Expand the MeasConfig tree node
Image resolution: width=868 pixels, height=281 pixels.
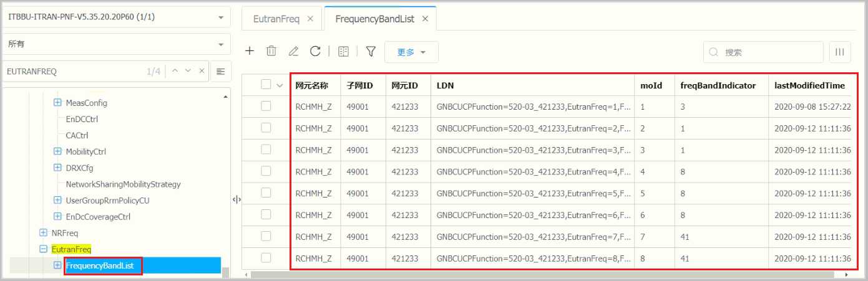click(57, 103)
